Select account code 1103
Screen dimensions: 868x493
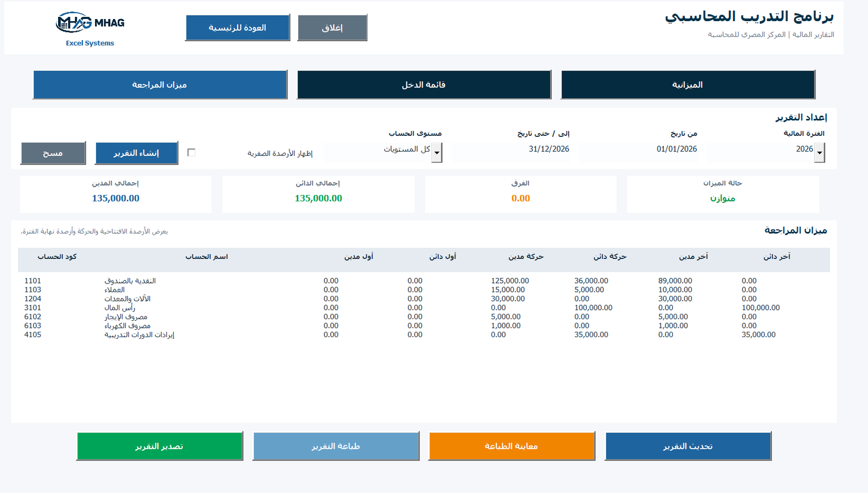tap(33, 290)
